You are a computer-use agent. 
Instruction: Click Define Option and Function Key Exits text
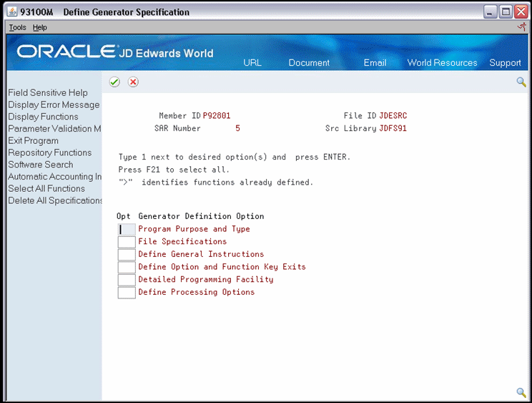(222, 267)
